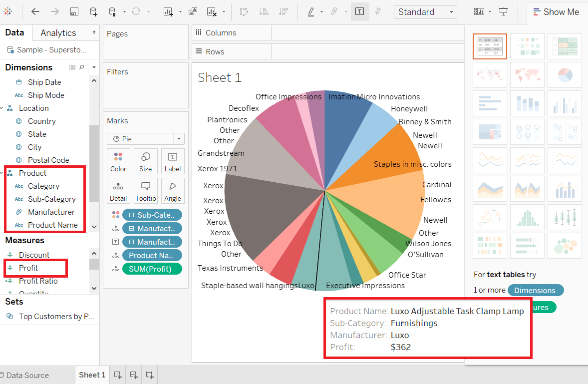Click the undo back arrow
Viewport: 588px width, 384px height.
tap(35, 11)
